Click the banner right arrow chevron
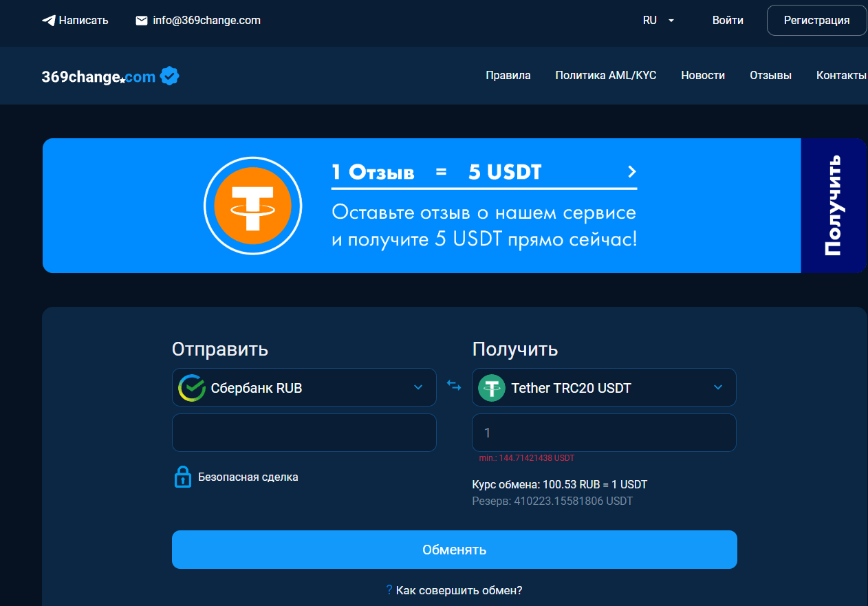The image size is (868, 606). [632, 171]
